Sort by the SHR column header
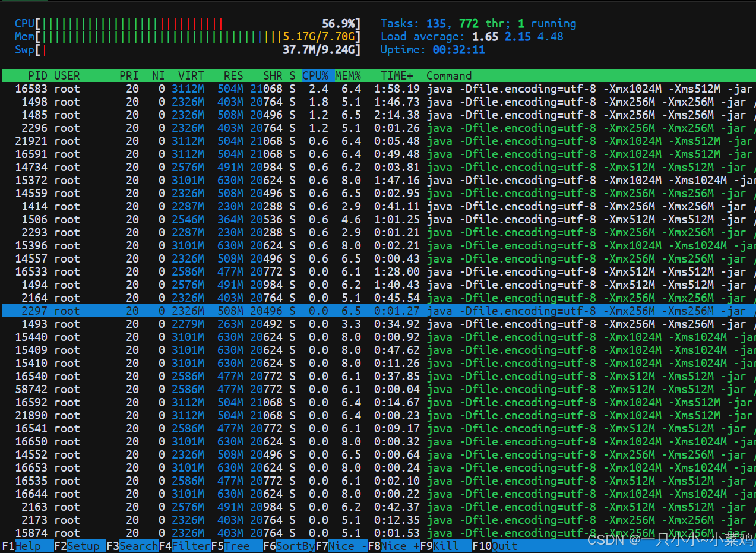Image resolution: width=756 pixels, height=553 pixels. pyautogui.click(x=273, y=75)
